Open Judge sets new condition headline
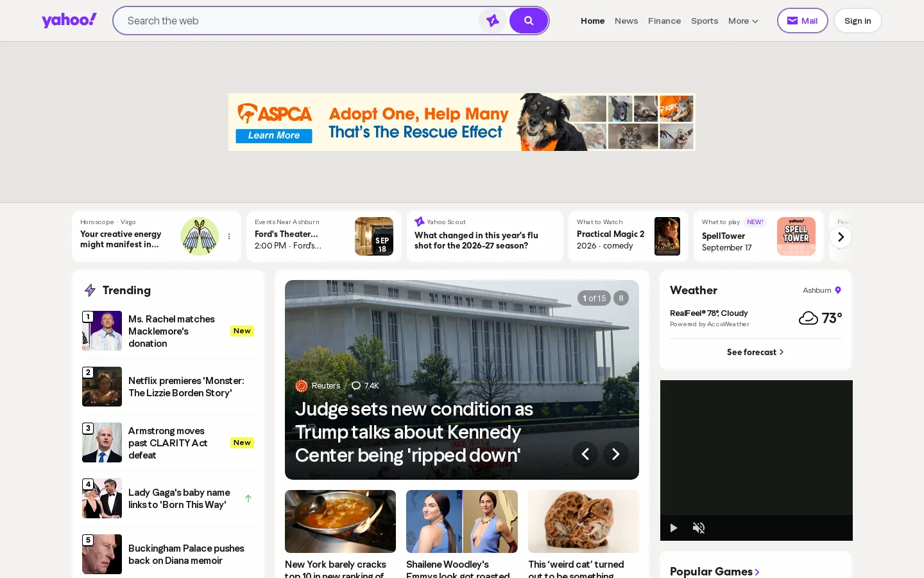Image resolution: width=924 pixels, height=578 pixels. pyautogui.click(x=414, y=432)
